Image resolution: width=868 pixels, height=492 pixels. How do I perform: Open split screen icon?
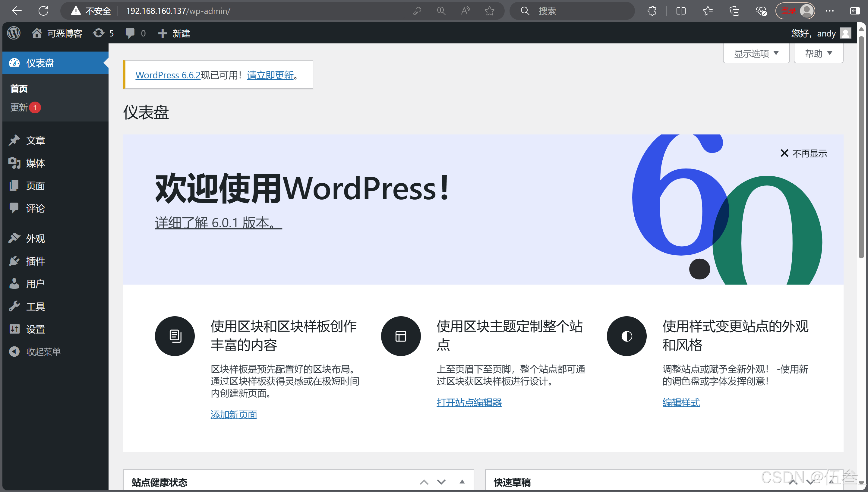click(681, 11)
